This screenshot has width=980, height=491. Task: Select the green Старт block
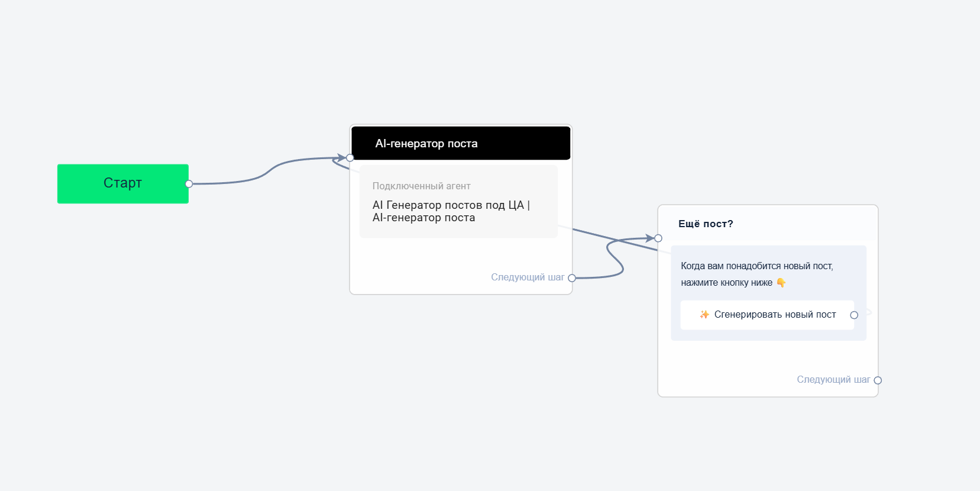point(122,183)
